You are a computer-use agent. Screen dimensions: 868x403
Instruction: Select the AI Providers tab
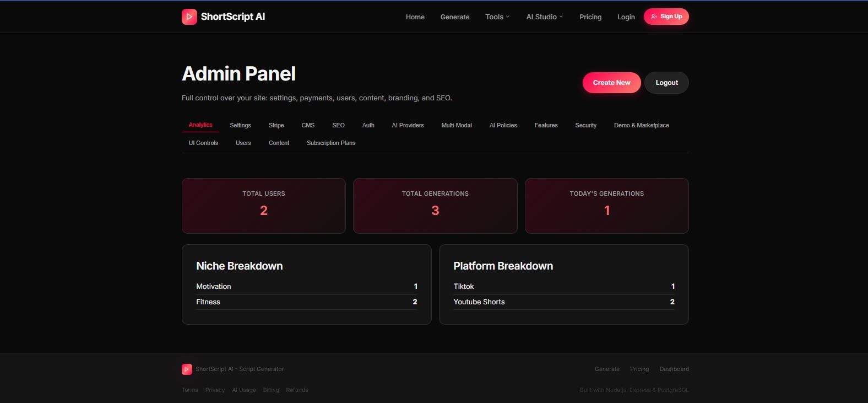pos(408,125)
